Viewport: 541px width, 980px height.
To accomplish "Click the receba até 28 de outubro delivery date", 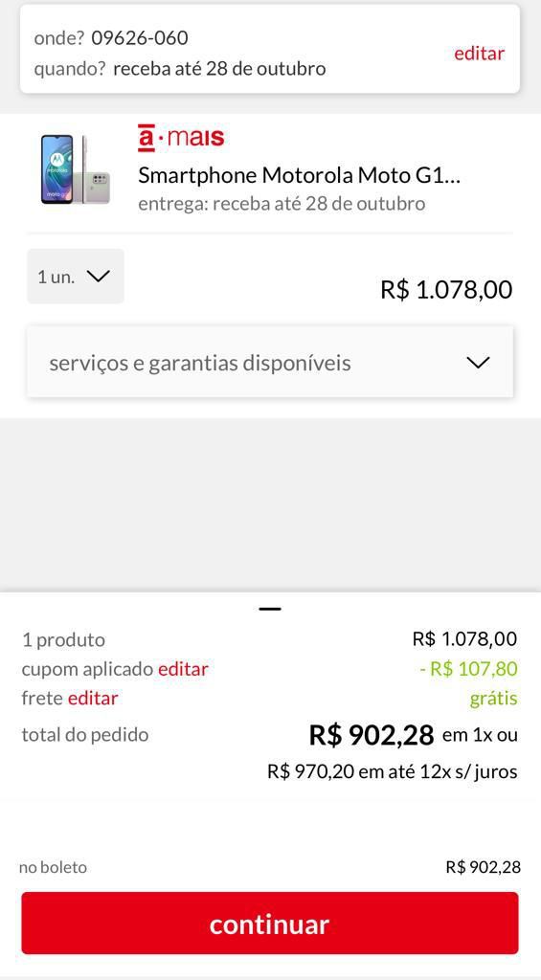I will [x=219, y=68].
